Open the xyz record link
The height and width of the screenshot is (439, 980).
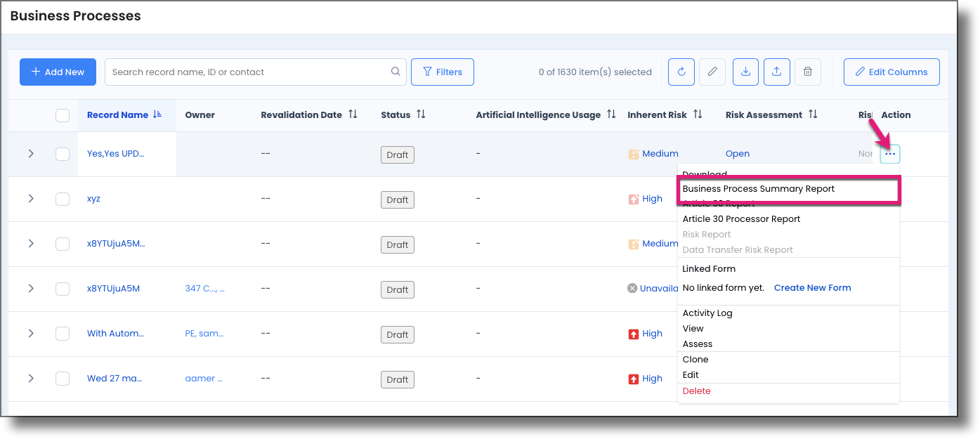(93, 199)
